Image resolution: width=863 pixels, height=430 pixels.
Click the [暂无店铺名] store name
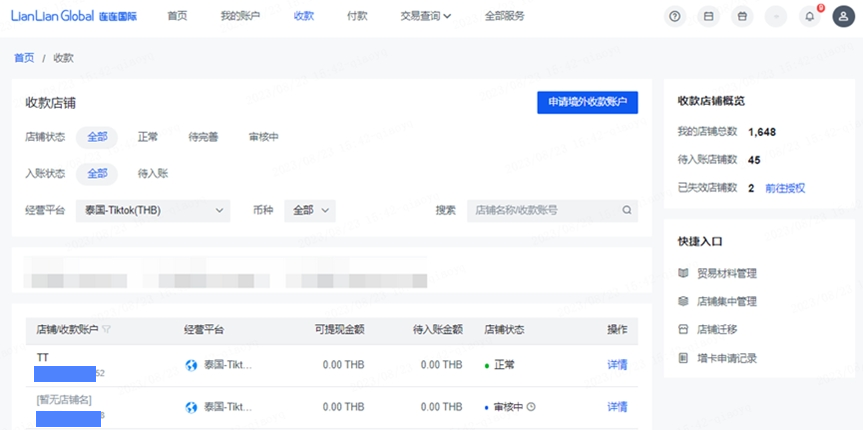(x=64, y=400)
